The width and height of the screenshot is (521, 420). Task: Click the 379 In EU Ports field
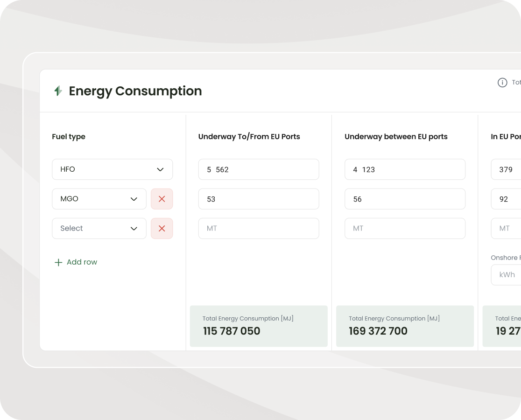point(506,169)
